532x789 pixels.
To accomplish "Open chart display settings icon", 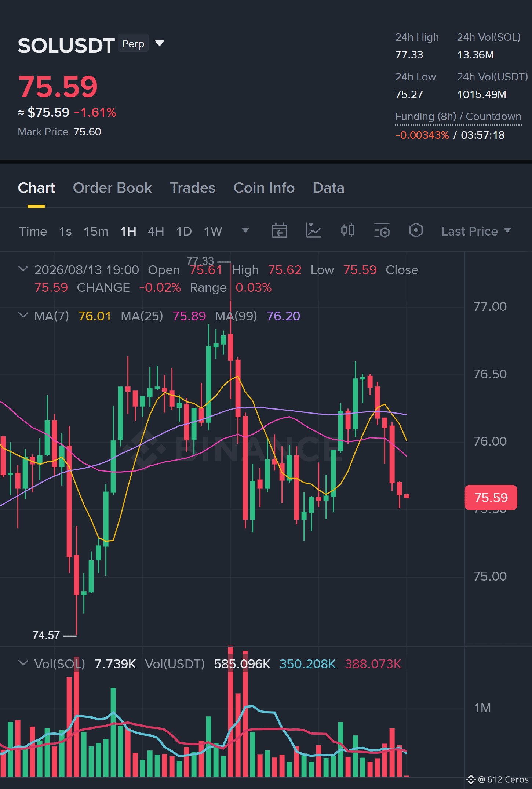I will (382, 231).
